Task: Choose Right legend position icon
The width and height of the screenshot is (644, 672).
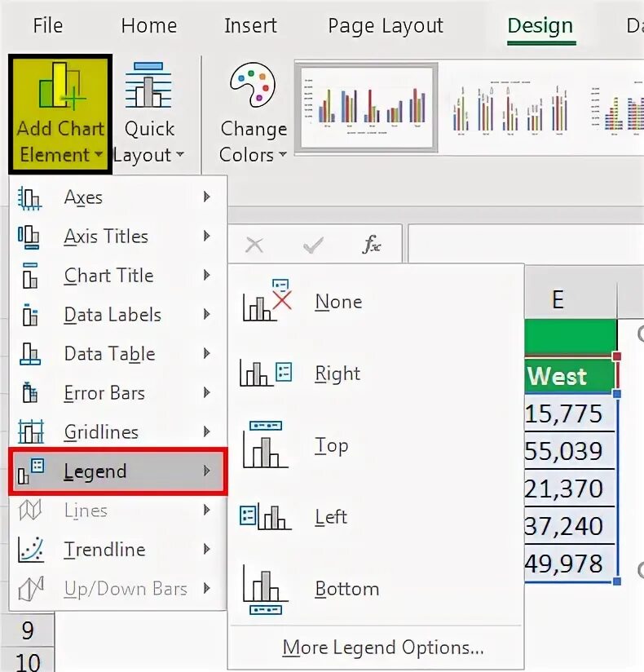Action: 266,374
